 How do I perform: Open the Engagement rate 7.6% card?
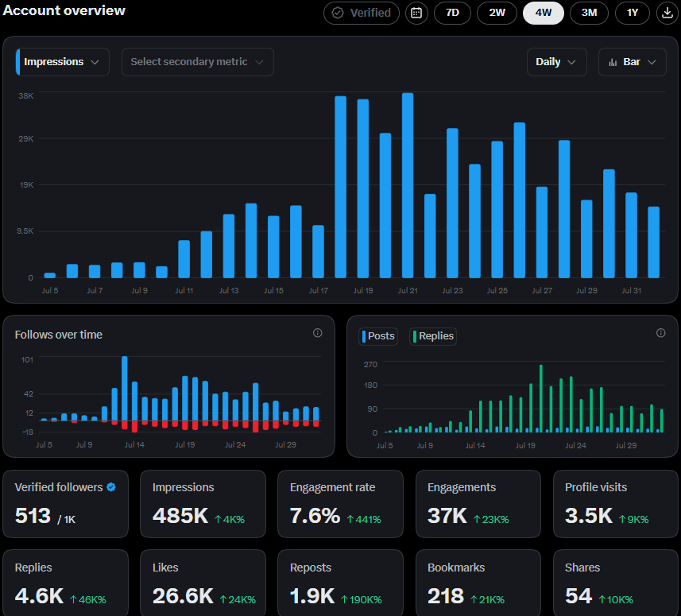click(x=340, y=504)
